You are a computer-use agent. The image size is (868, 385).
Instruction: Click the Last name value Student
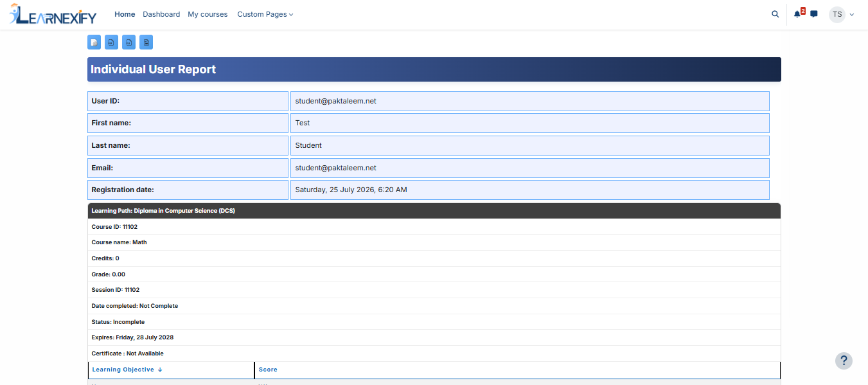pos(308,145)
